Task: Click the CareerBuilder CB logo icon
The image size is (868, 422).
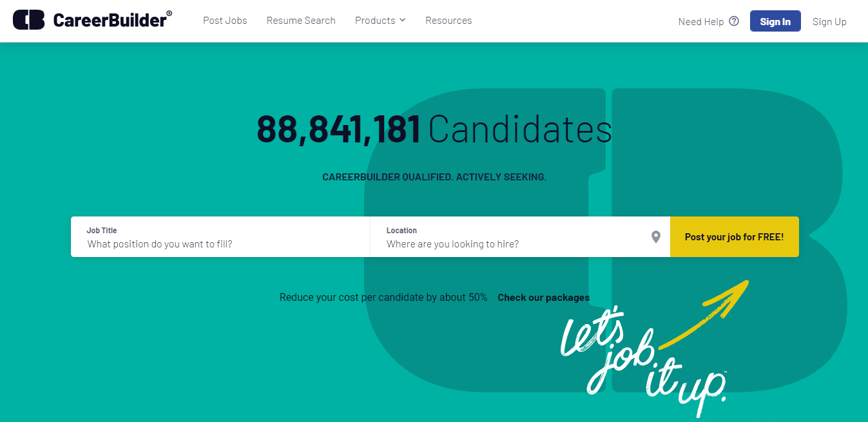Action: [x=29, y=20]
